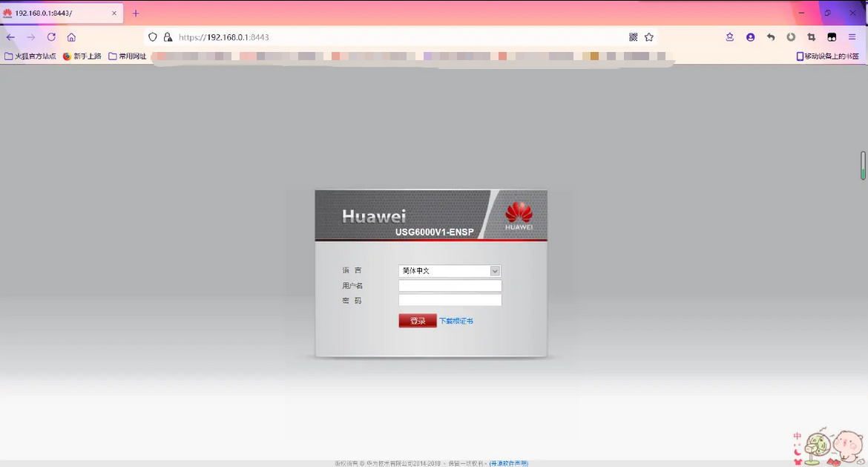Click the black Tampermonkey-style extension icon
Viewport: 868px width, 467px height.
coord(832,37)
